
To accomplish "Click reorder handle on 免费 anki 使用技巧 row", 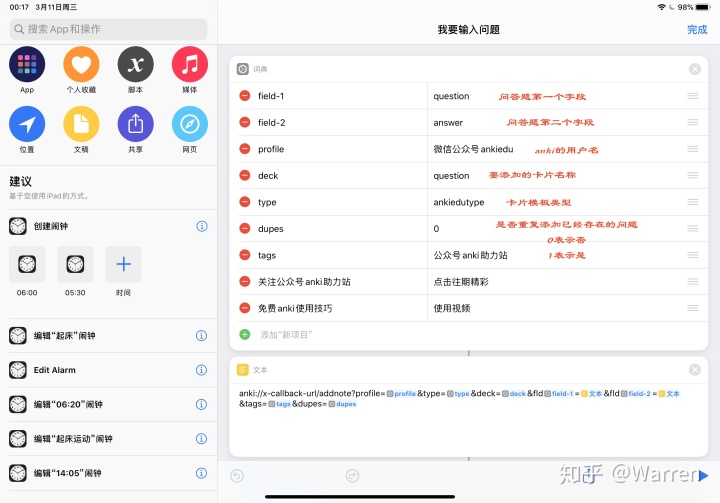I will click(x=693, y=308).
